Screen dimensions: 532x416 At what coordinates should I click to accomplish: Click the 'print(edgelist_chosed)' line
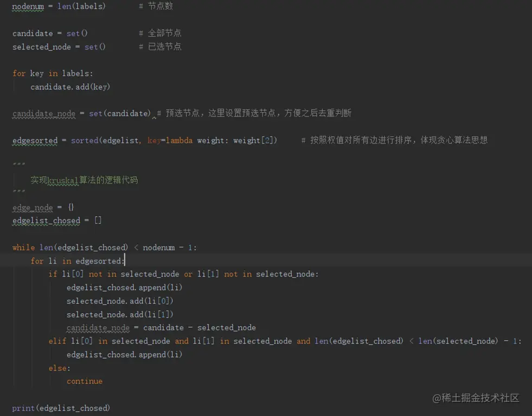tap(61, 408)
